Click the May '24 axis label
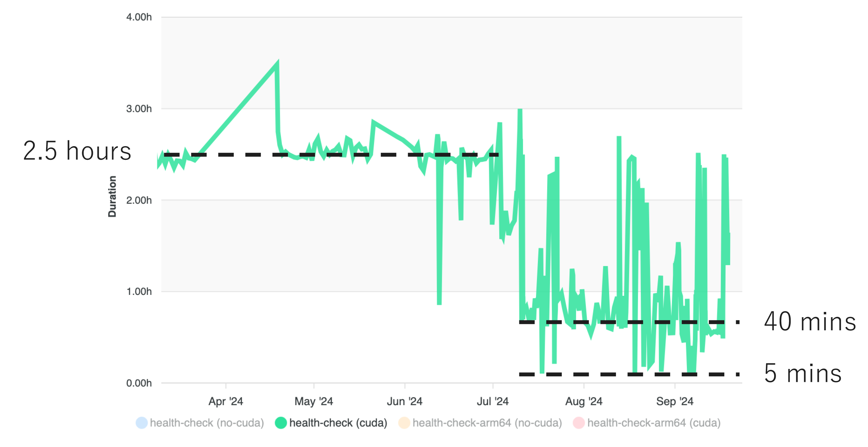 click(x=314, y=401)
